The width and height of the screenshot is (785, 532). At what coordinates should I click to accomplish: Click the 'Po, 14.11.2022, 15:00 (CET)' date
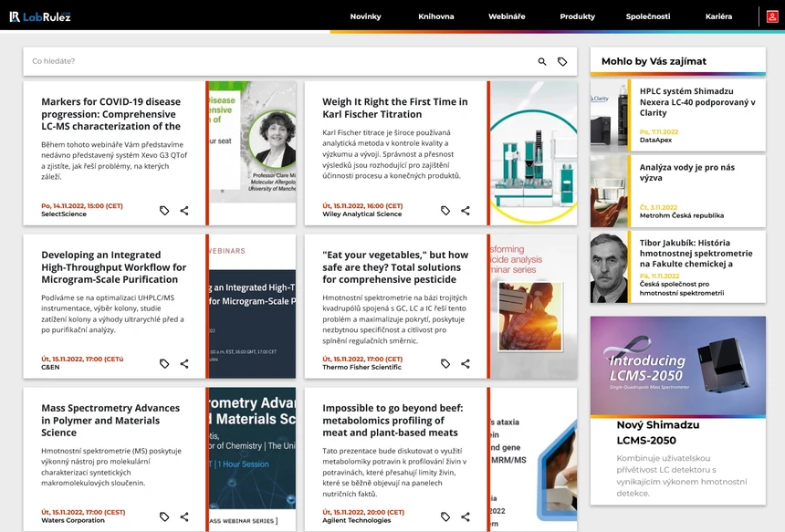click(x=82, y=205)
